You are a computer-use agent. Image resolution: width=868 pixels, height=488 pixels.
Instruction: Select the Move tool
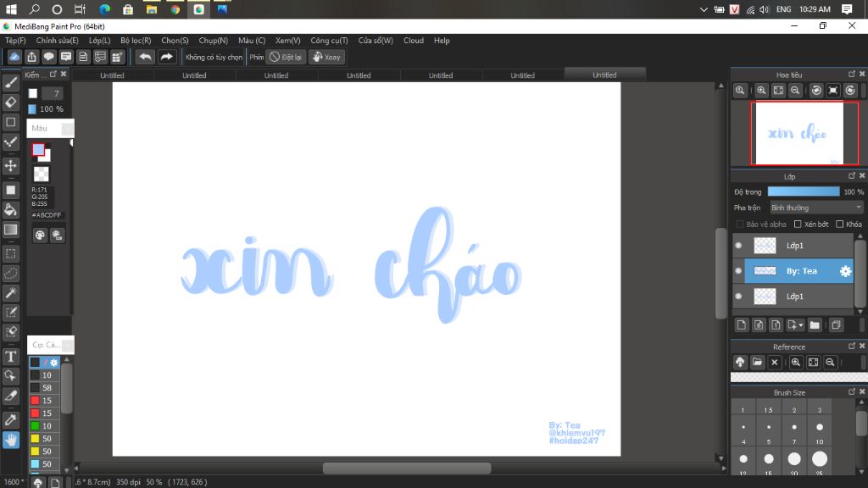(10, 166)
